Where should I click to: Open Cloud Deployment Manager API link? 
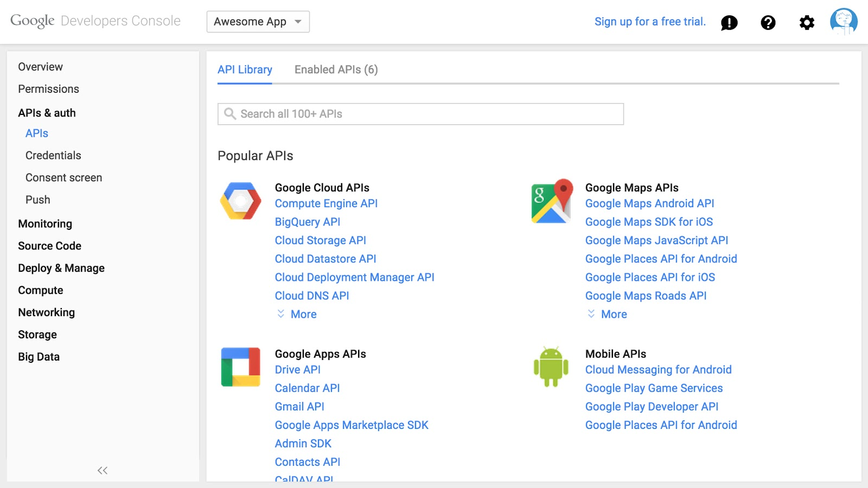pyautogui.click(x=355, y=277)
